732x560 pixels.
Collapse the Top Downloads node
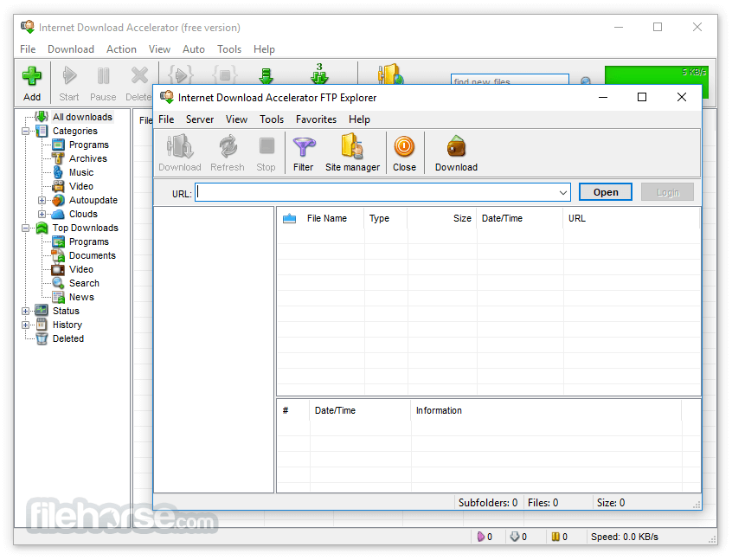tap(26, 228)
